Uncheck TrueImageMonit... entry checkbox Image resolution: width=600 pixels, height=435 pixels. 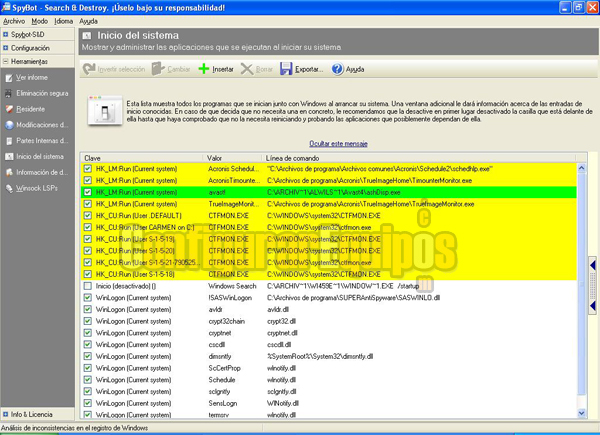[x=88, y=204]
